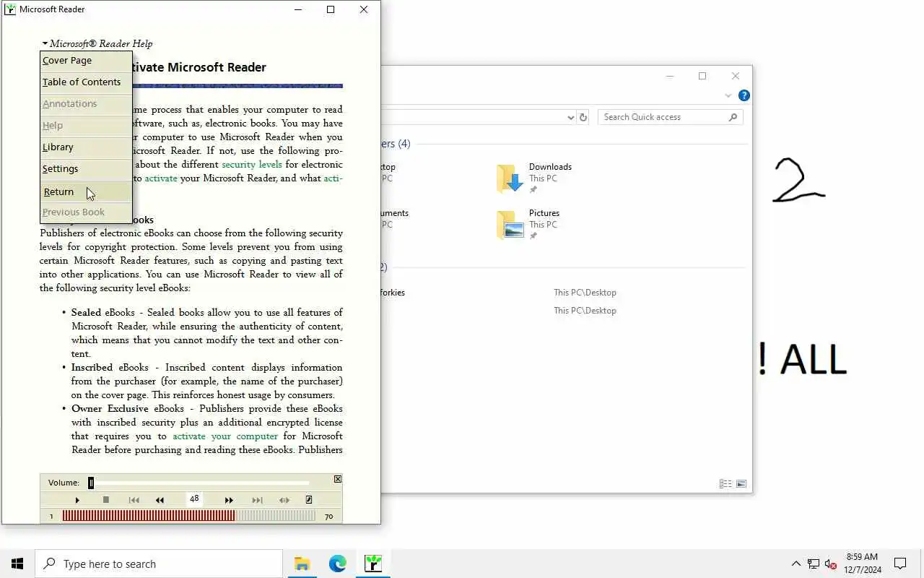
Task: Select the Annotations menu entry
Action: coord(86,104)
